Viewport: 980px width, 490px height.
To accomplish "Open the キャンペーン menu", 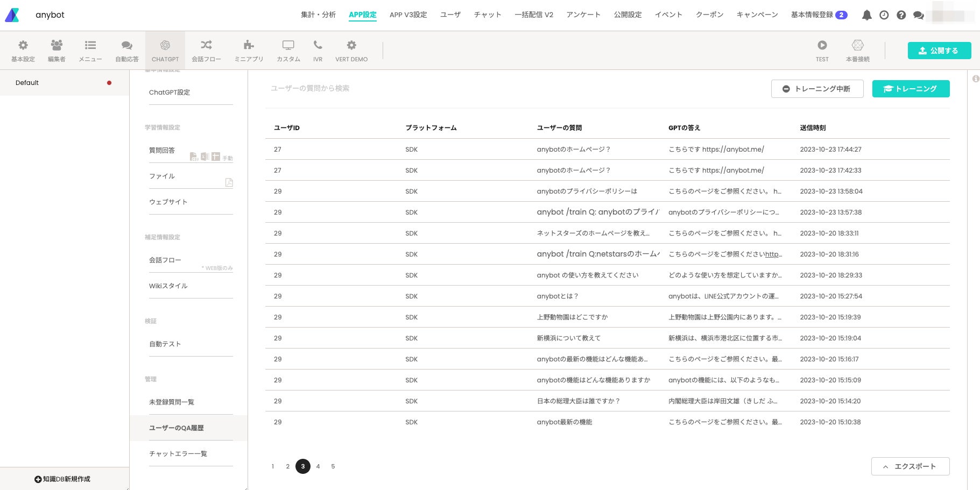I will pos(757,15).
